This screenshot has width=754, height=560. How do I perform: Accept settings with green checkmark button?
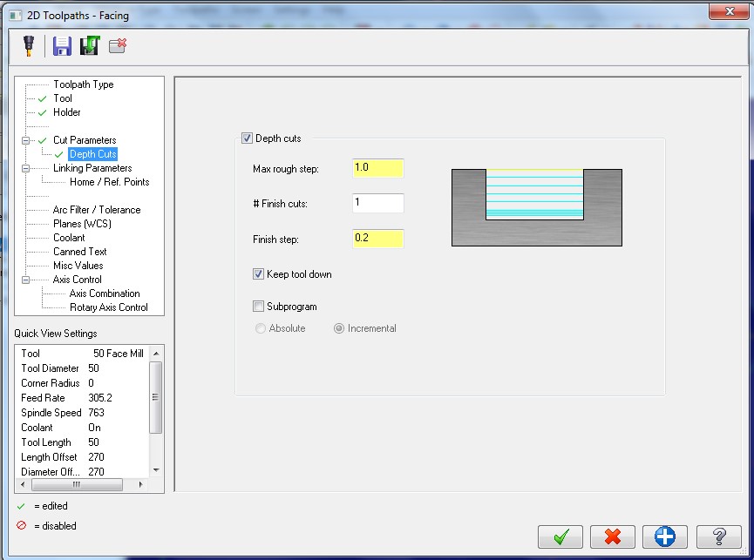(560, 536)
